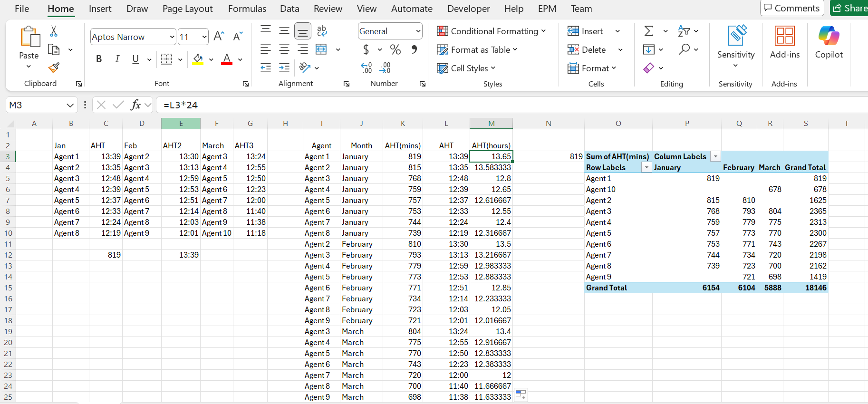Toggle Underline formatting
Viewport: 868px width, 404px height.
[135, 59]
